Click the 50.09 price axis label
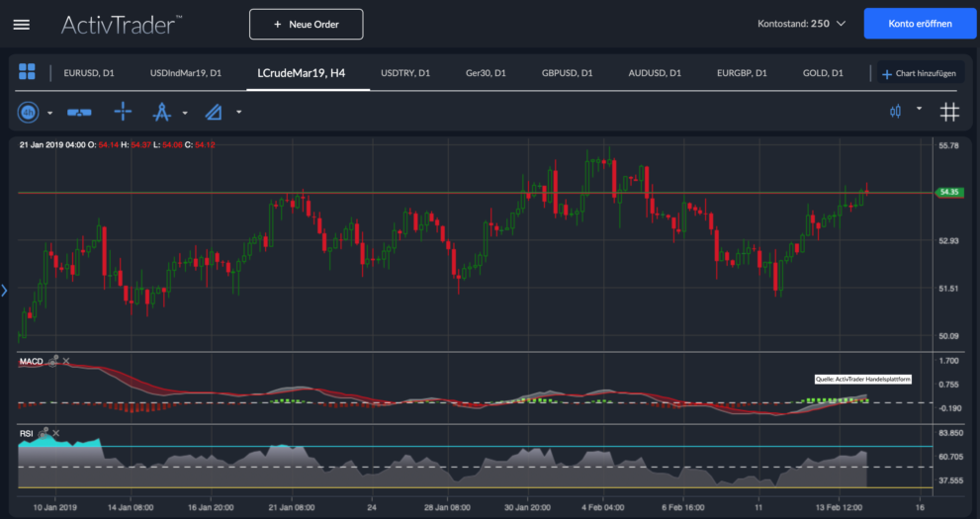This screenshot has height=519, width=980. pos(948,336)
